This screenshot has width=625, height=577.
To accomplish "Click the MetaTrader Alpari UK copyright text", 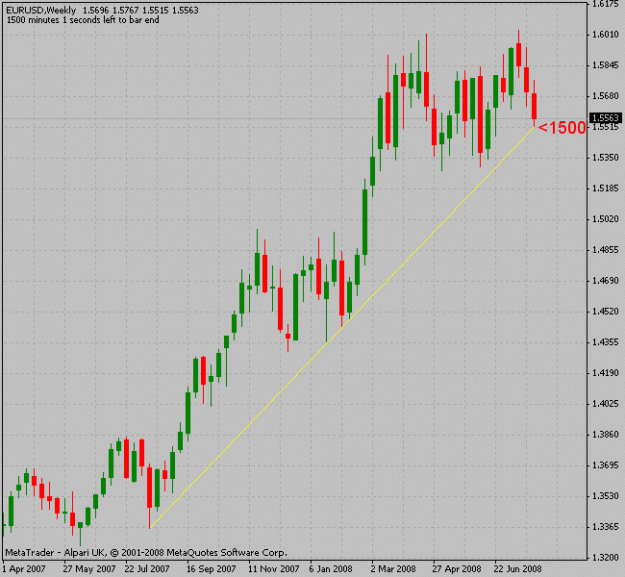I will [146, 553].
